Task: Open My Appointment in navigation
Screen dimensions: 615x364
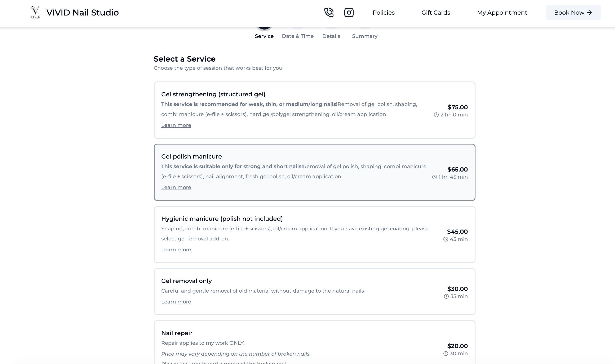Action: tap(502, 13)
